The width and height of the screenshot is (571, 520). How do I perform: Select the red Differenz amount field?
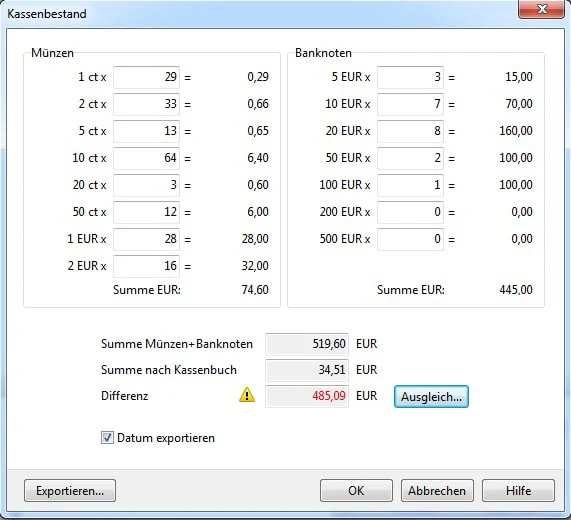click(x=307, y=396)
